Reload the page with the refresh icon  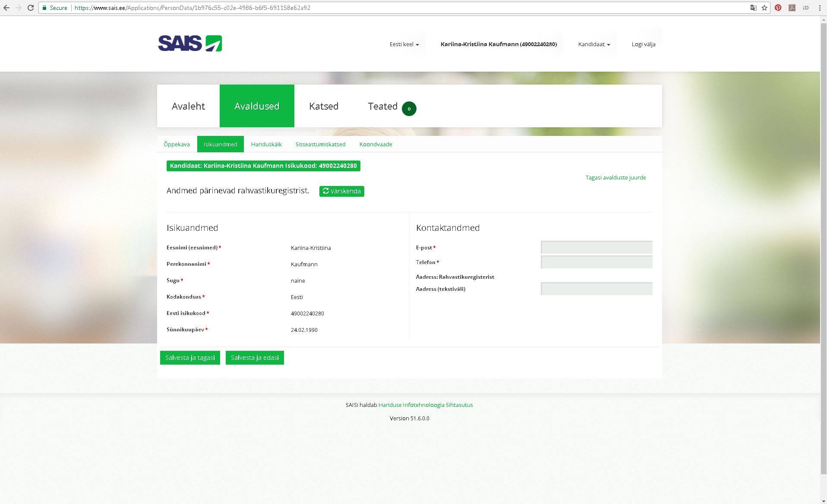(x=31, y=8)
